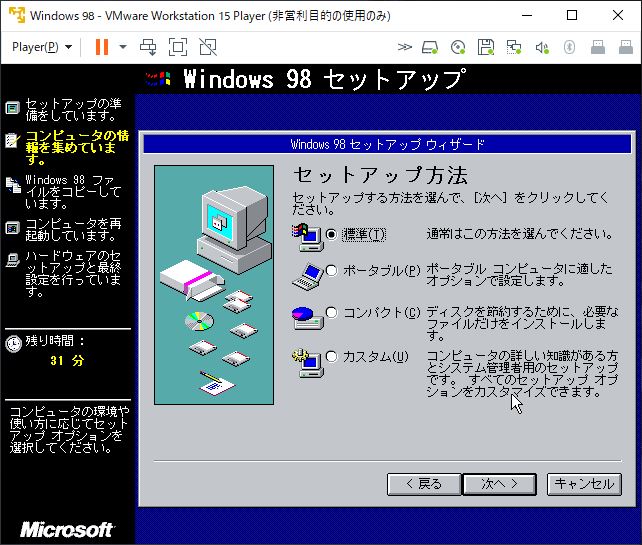The image size is (642, 545).
Task: Click the コンピュータを再起動しています step text
Action: click(x=74, y=229)
